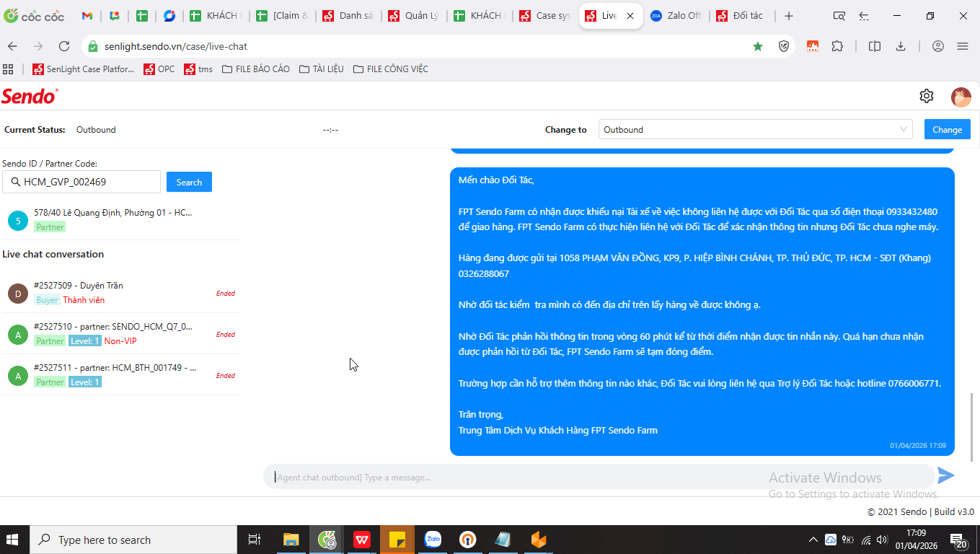Open conversation #2527511 partner HCM_BTH_001749
Image resolution: width=980 pixels, height=554 pixels.
pos(120,374)
